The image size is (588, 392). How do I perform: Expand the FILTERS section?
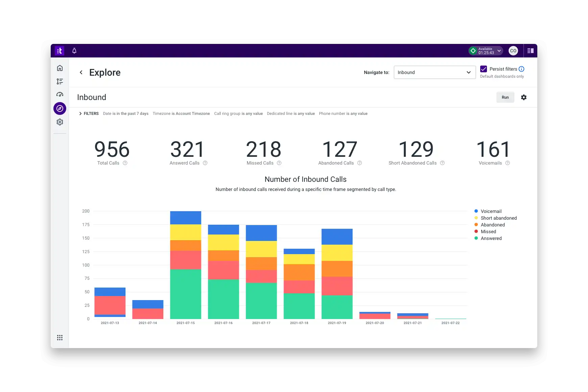pos(89,114)
